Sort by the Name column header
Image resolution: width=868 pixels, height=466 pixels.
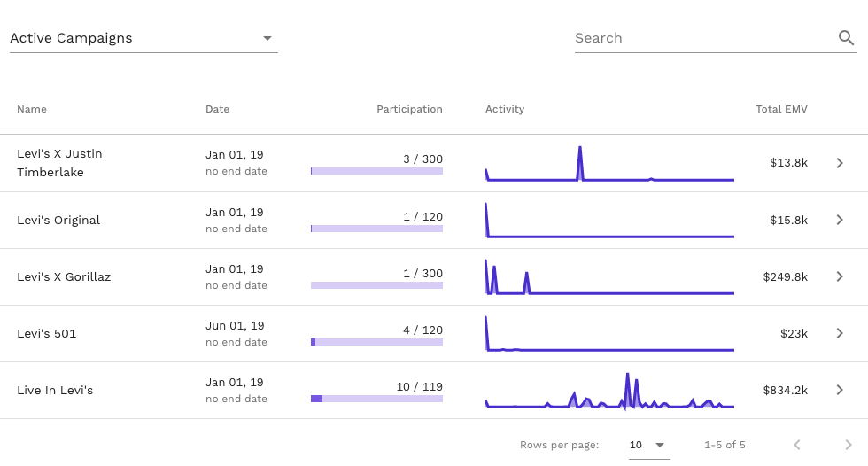32,109
